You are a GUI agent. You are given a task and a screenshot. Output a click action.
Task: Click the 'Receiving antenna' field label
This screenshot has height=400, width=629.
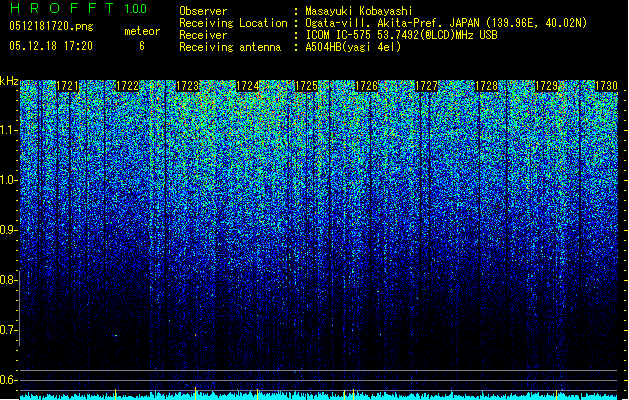[x=230, y=47]
